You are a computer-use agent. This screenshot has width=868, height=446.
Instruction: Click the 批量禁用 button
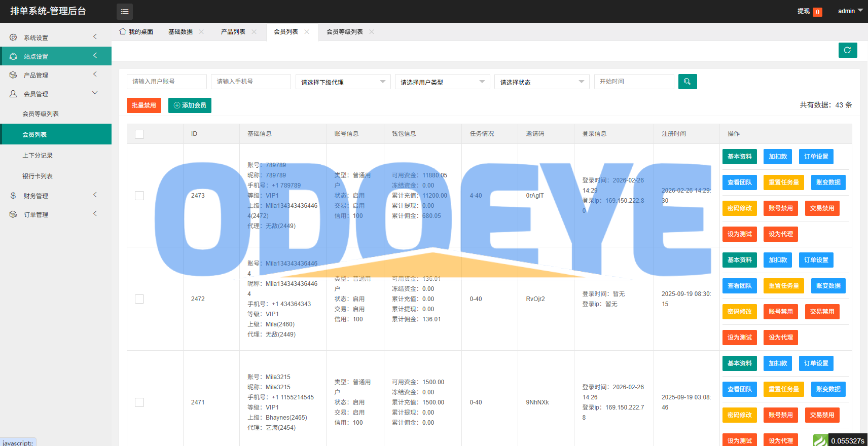pos(143,105)
